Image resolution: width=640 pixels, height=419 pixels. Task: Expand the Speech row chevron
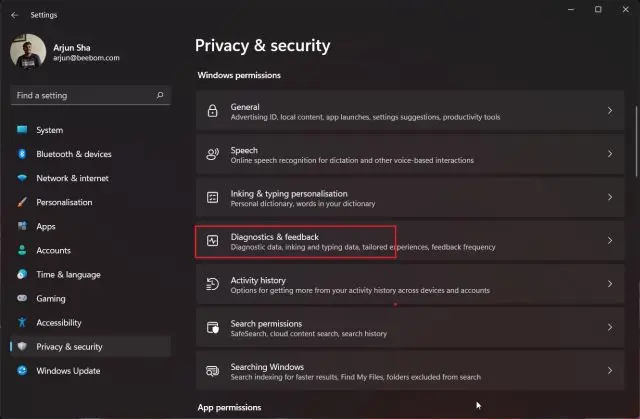[609, 154]
